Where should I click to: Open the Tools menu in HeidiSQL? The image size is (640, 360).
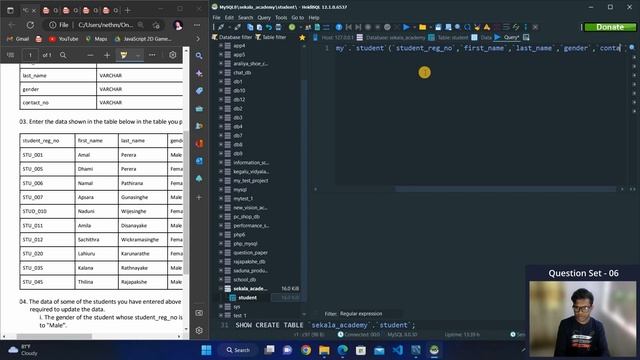pos(281,18)
